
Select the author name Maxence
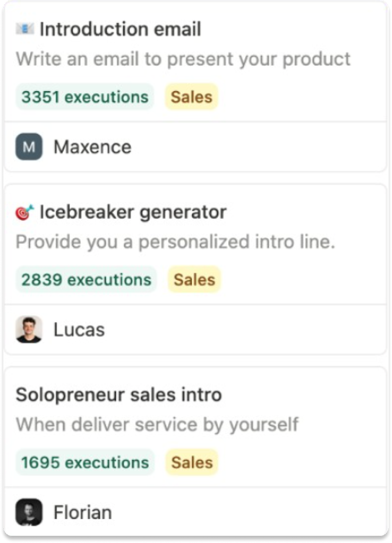(92, 147)
